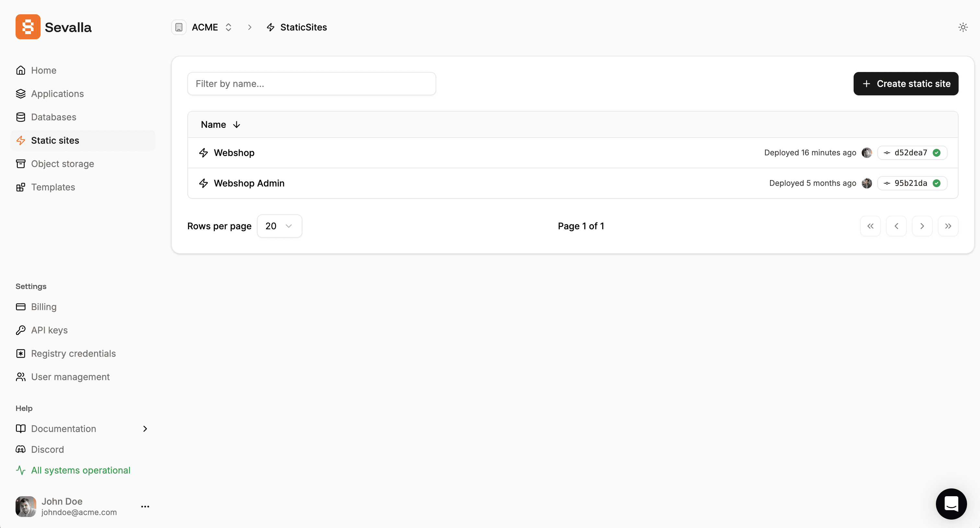Click the lightning icon next to Webshop

pos(204,153)
